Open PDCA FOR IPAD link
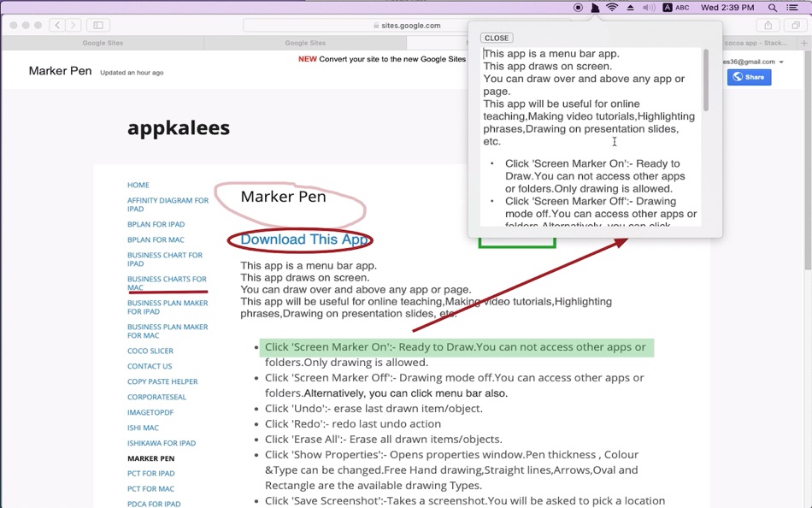This screenshot has width=812, height=508. [x=154, y=504]
